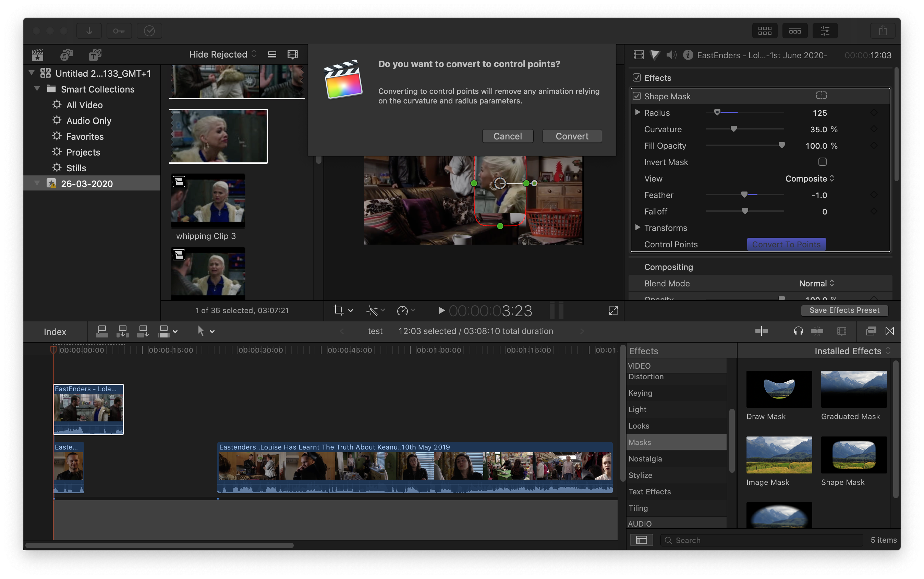The width and height of the screenshot is (924, 579).
Task: Enable the Invert Mask checkbox
Action: point(822,162)
